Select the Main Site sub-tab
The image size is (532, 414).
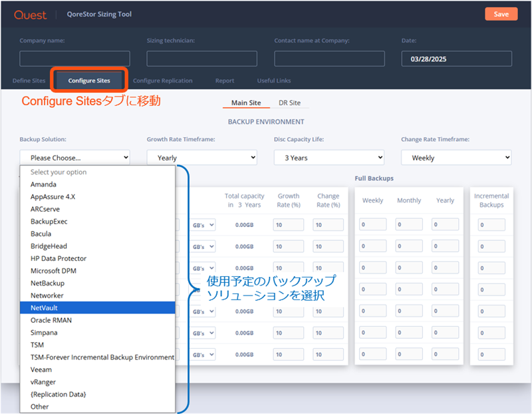click(246, 103)
